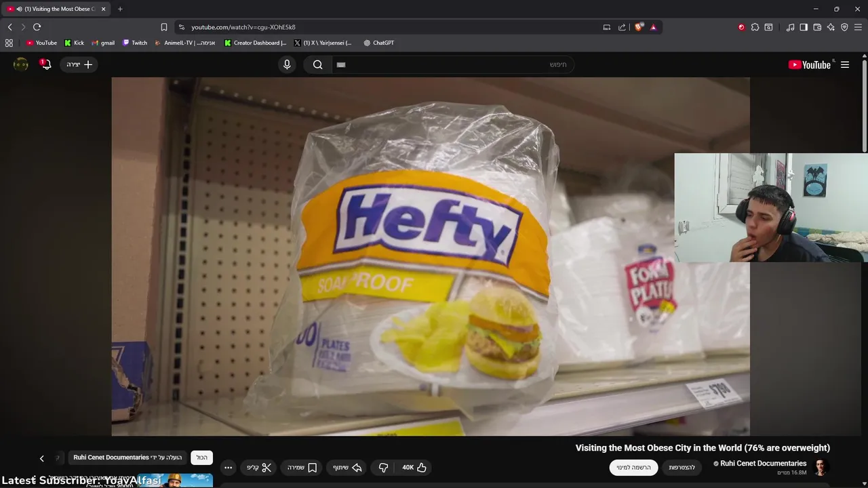The width and height of the screenshot is (868, 488).
Task: Open the ChatGPT bookmark
Action: (378, 43)
